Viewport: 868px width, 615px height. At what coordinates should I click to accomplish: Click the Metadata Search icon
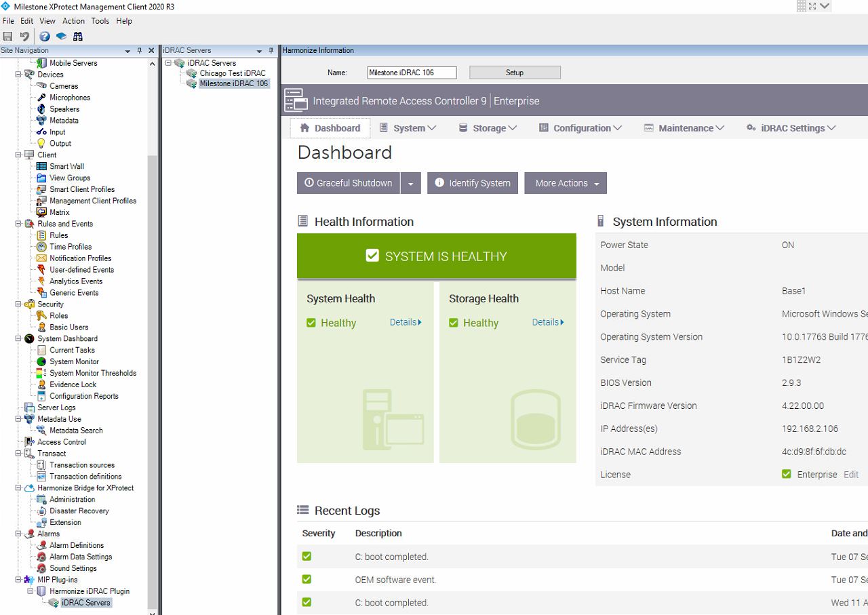click(42, 431)
